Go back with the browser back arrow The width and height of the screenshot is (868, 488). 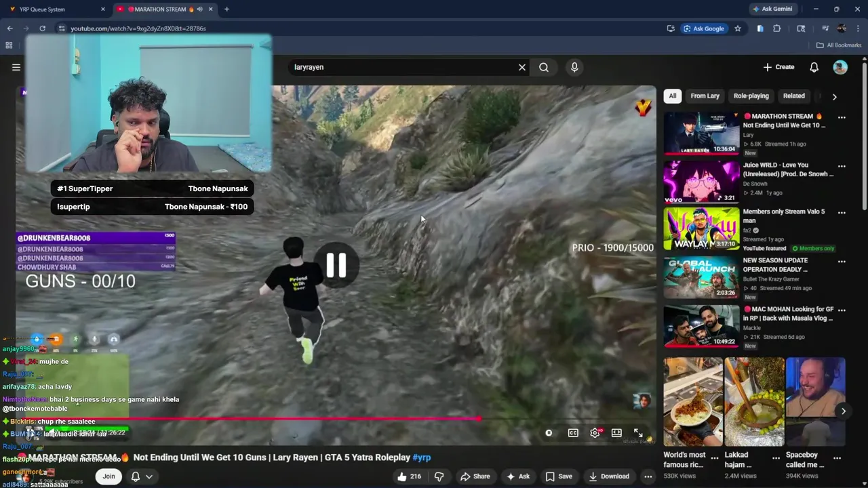[x=9, y=28]
